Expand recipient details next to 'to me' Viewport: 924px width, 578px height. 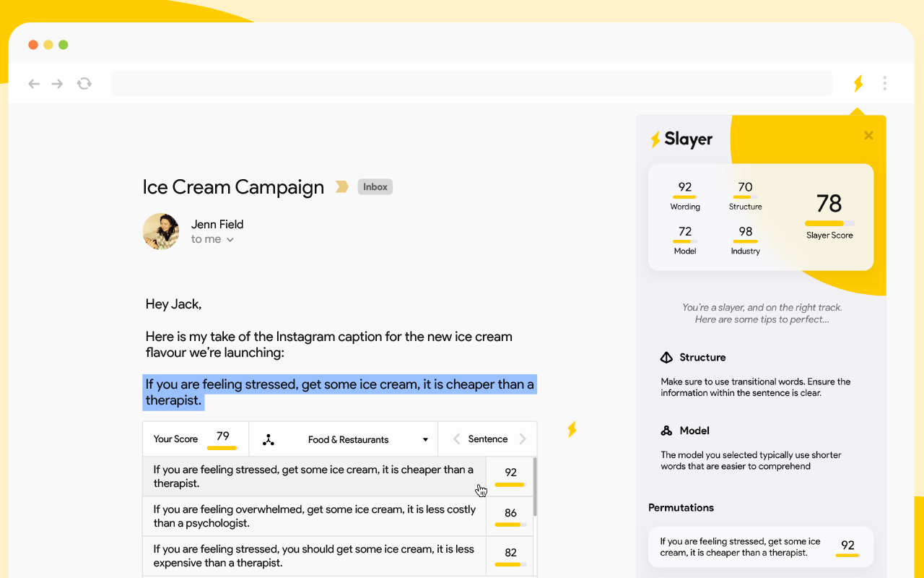230,240
